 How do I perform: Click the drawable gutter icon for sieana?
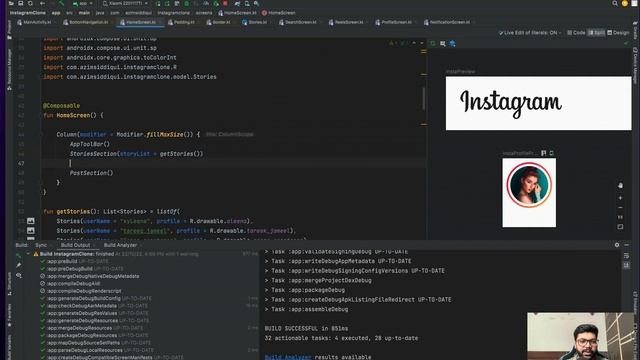[x=31, y=221]
